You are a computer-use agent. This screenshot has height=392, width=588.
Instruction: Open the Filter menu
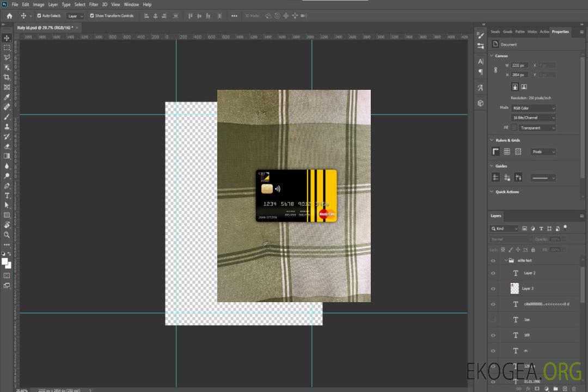click(94, 4)
